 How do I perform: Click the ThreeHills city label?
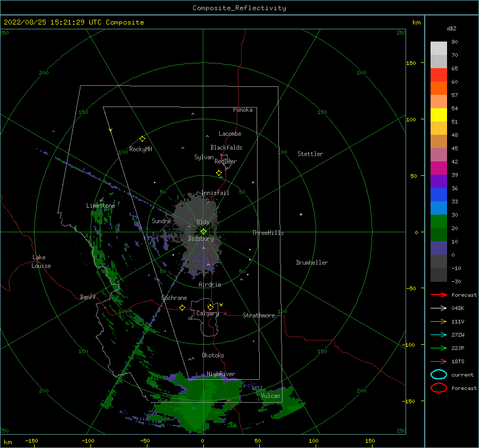pos(268,233)
